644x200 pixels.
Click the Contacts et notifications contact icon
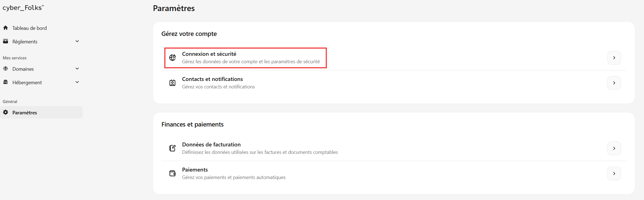[173, 83]
